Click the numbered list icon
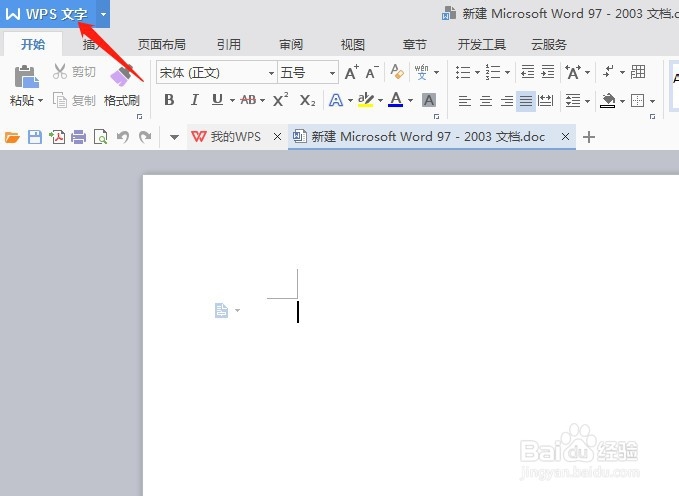 (493, 72)
